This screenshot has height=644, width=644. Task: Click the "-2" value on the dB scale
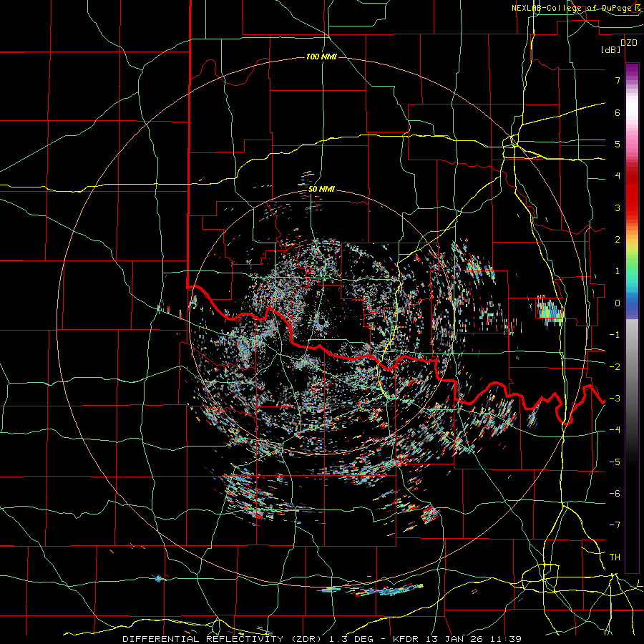pyautogui.click(x=615, y=366)
